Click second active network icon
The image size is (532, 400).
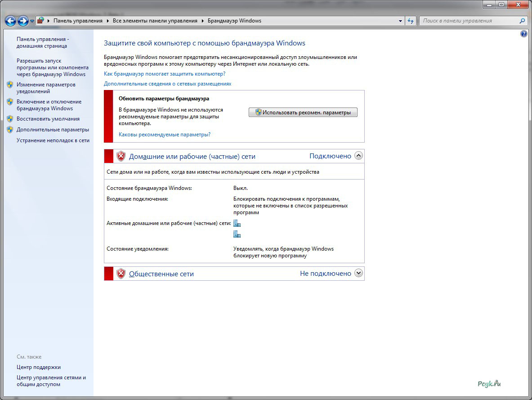coord(237,234)
